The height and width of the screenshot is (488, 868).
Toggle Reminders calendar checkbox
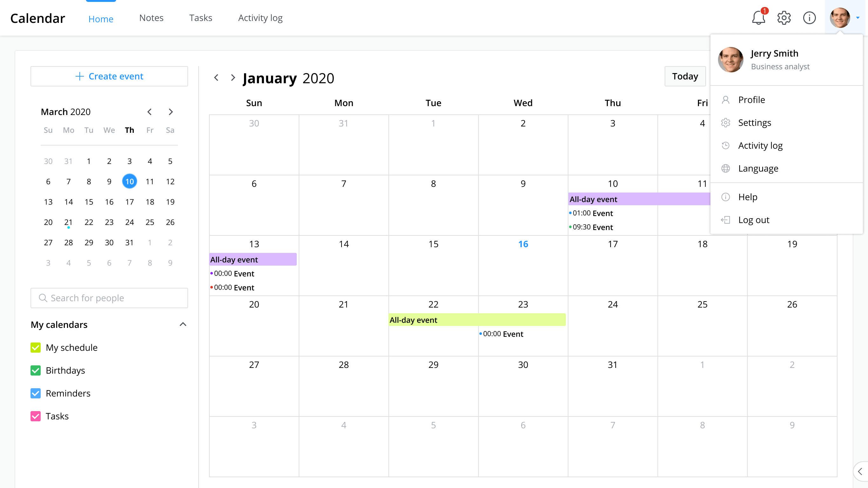click(x=36, y=393)
